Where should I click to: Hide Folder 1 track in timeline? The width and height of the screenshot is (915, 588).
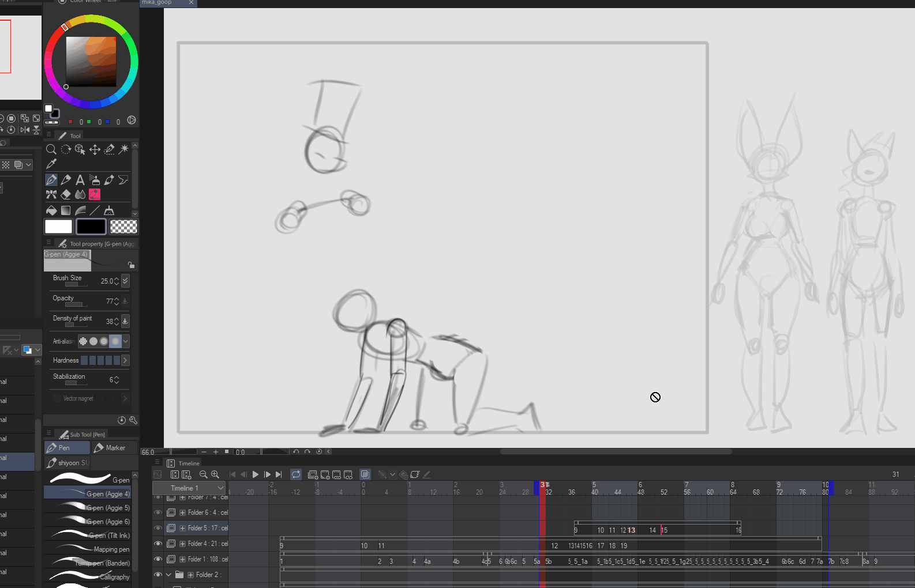pos(157,559)
